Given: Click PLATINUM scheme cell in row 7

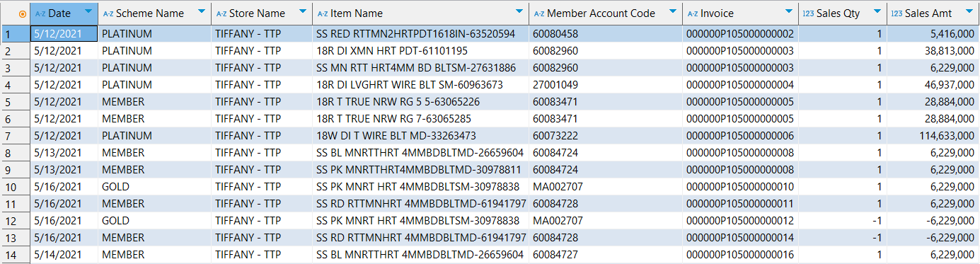Looking at the screenshot, I should click(x=154, y=136).
